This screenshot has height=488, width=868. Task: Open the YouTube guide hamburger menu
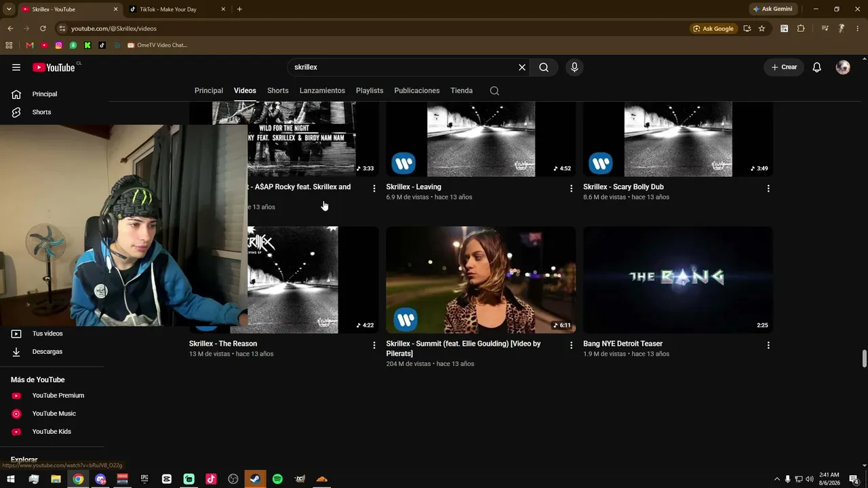[x=16, y=67]
